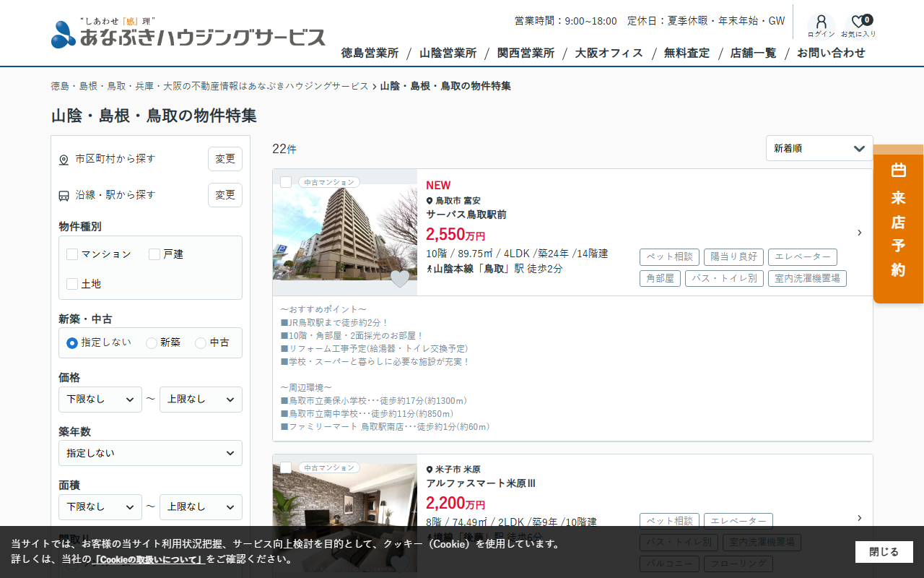The height and width of the screenshot is (578, 924).
Task: Tick the 土地 property type checkbox
Action: point(72,284)
